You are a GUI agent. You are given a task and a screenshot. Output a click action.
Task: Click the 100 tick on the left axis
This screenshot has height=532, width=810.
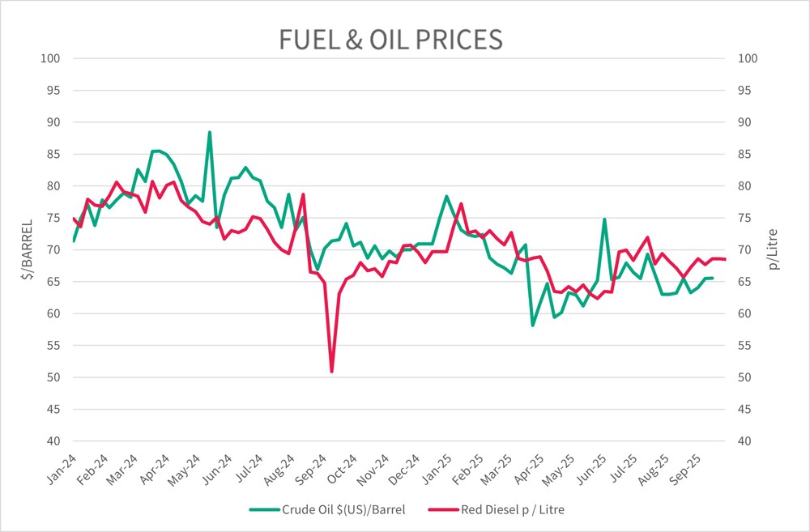(x=52, y=58)
